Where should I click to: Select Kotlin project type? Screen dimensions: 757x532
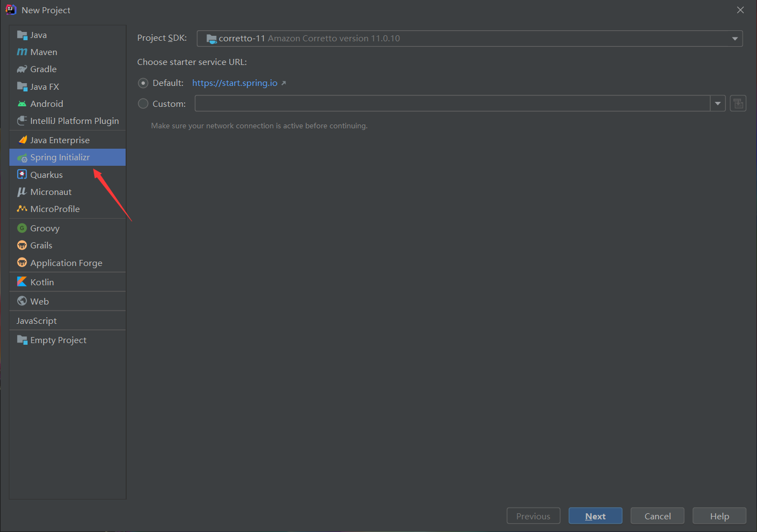[x=67, y=282]
